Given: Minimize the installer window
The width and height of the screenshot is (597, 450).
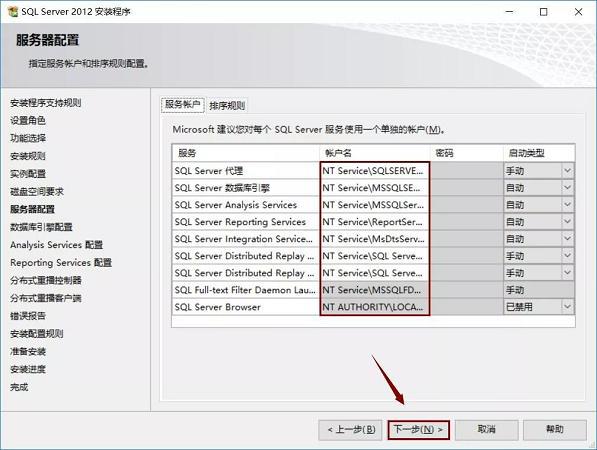Looking at the screenshot, I should (509, 12).
